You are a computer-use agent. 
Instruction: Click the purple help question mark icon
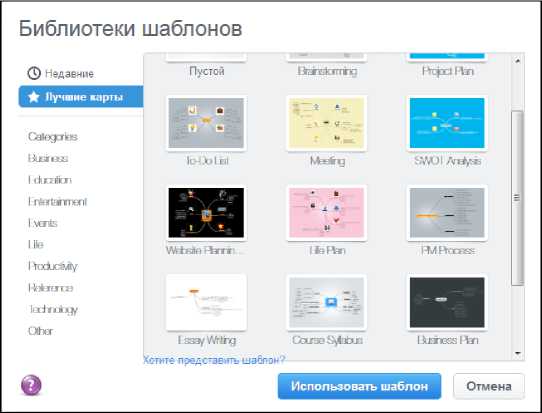pyautogui.click(x=31, y=385)
